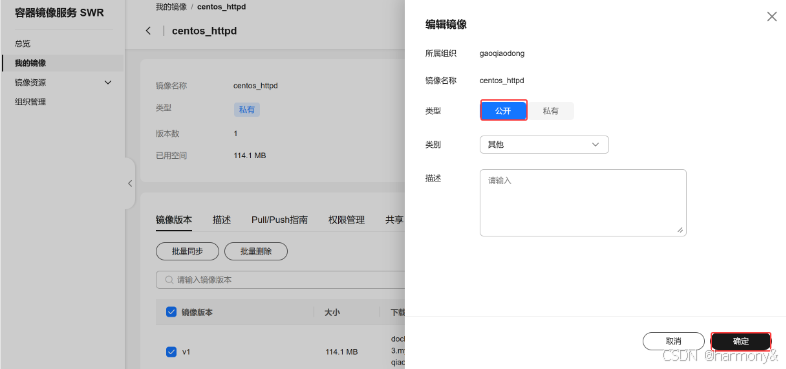Open 我的镜像 in the sidebar
This screenshot has width=786, height=369.
pyautogui.click(x=31, y=63)
